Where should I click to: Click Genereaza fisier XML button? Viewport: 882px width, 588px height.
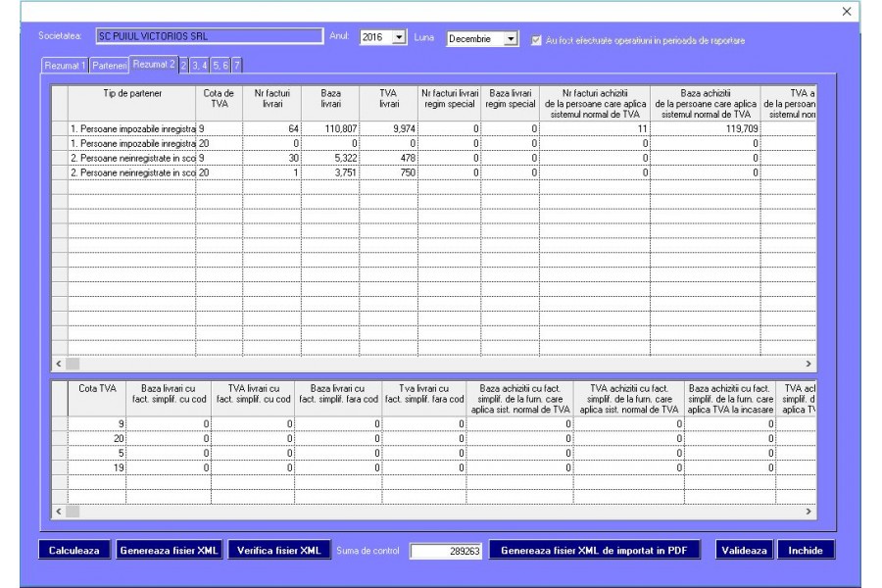coord(169,551)
